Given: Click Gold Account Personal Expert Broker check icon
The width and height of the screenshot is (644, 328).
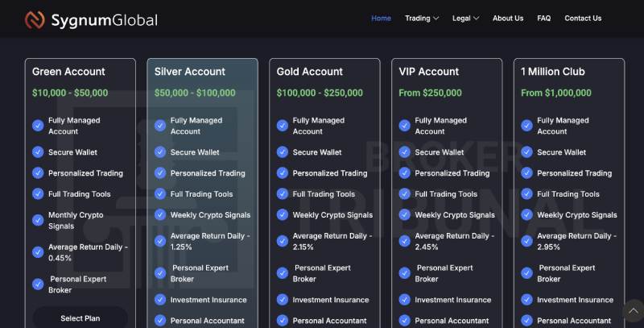Looking at the screenshot, I should [283, 273].
